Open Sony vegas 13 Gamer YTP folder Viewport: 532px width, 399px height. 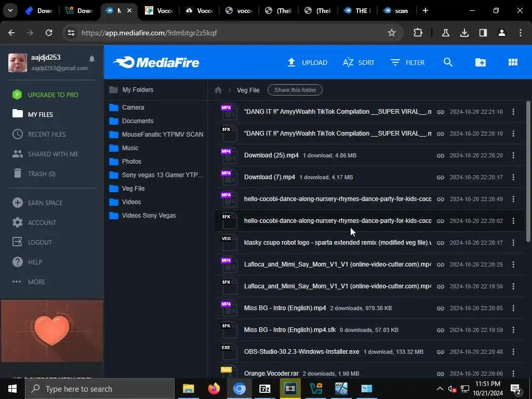click(156, 175)
